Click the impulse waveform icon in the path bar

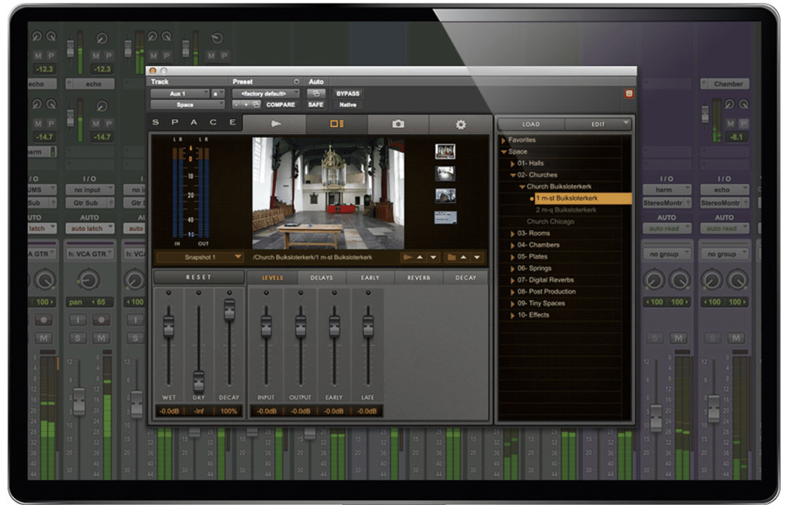tap(407, 257)
